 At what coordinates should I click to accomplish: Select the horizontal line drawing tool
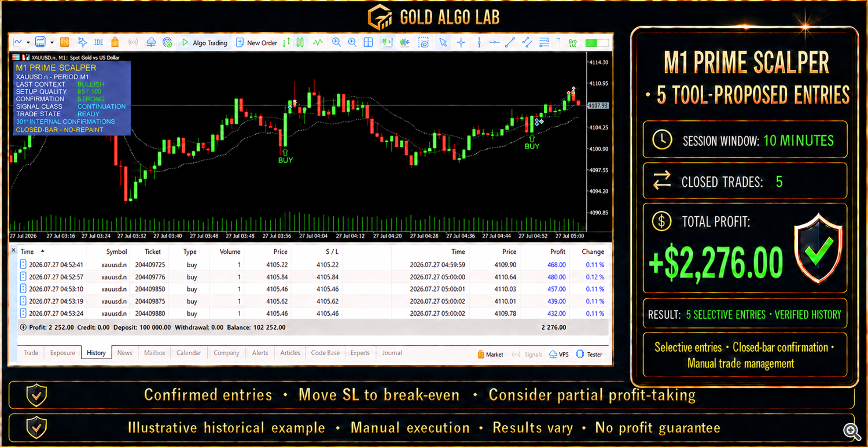pos(494,42)
